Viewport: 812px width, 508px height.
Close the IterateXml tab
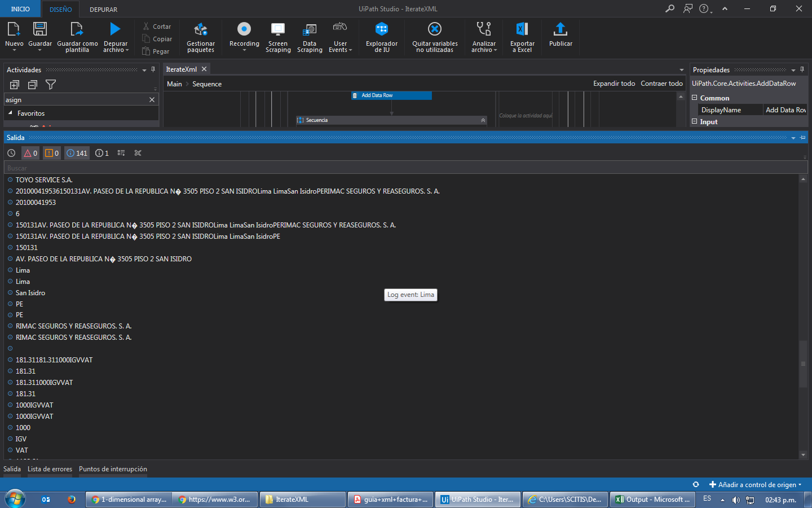(204, 69)
